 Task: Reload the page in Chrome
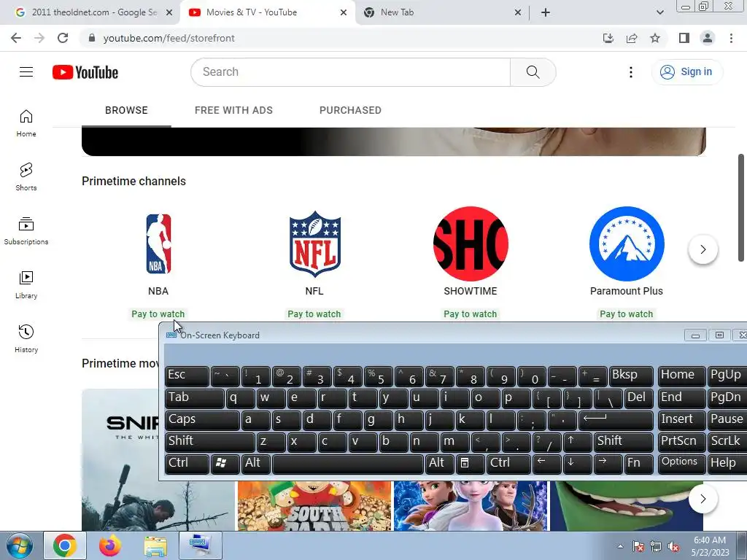point(63,38)
